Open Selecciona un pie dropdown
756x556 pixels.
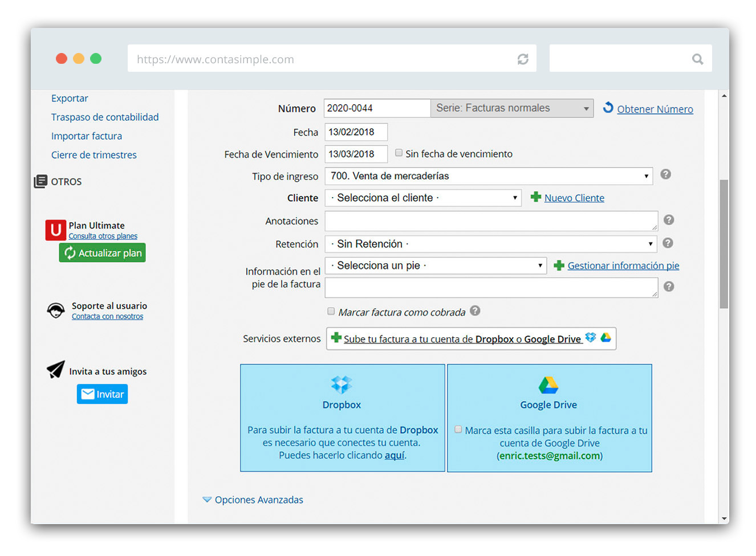[436, 265]
